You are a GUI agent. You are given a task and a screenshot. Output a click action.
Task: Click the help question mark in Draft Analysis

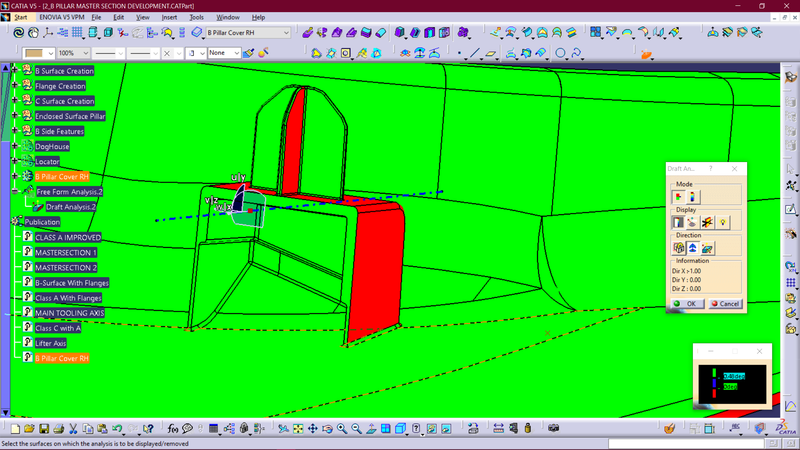click(711, 168)
